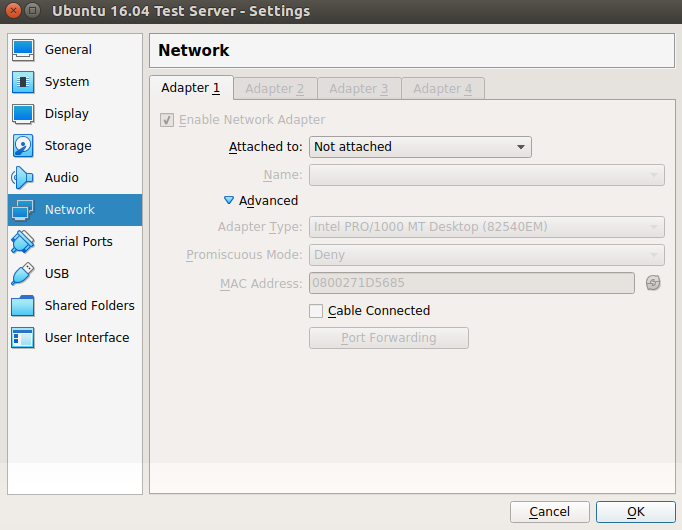682x530 pixels.
Task: Close the Settings window
Action: 13,10
